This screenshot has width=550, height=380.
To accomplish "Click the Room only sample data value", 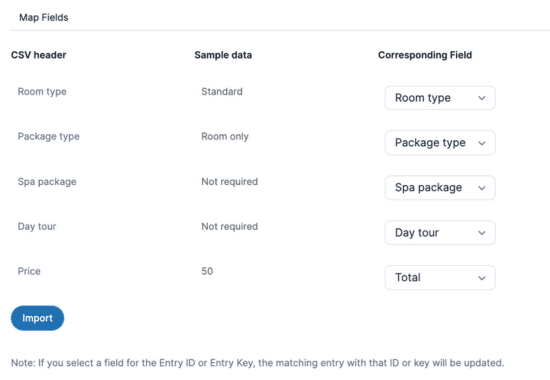I will point(225,136).
